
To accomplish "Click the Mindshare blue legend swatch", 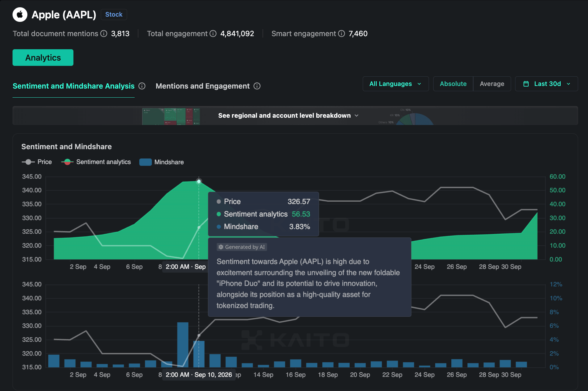I will click(x=145, y=162).
